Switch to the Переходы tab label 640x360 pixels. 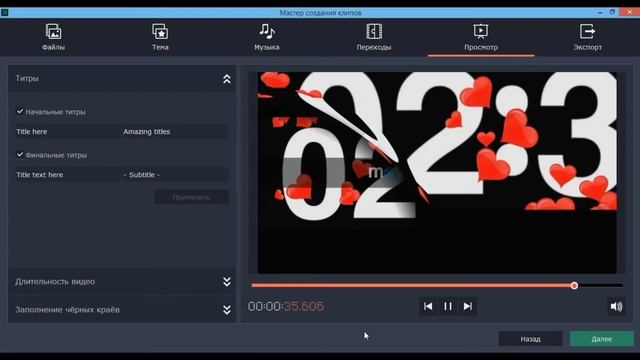coord(374,47)
